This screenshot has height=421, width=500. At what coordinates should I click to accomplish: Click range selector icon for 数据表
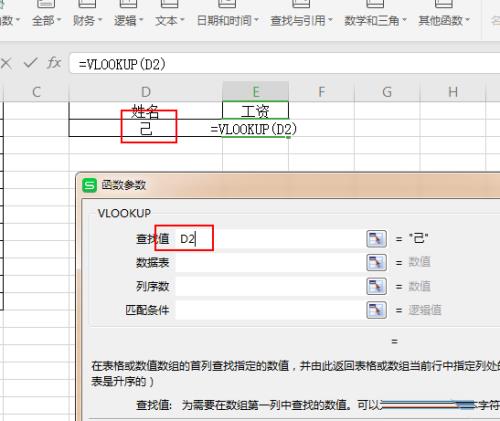376,263
